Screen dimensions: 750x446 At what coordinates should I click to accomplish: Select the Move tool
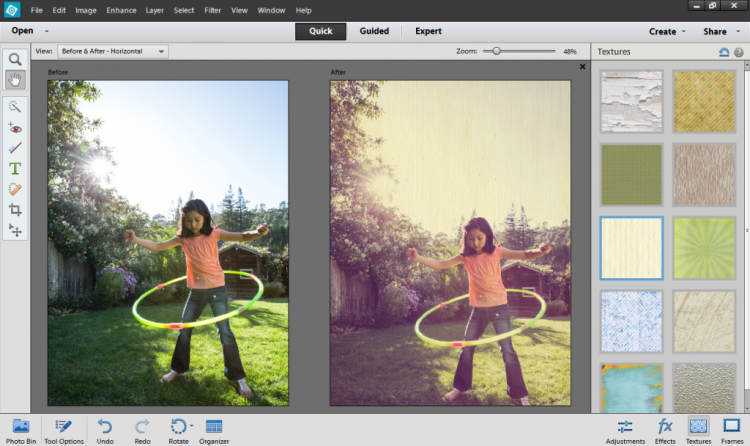click(x=15, y=231)
